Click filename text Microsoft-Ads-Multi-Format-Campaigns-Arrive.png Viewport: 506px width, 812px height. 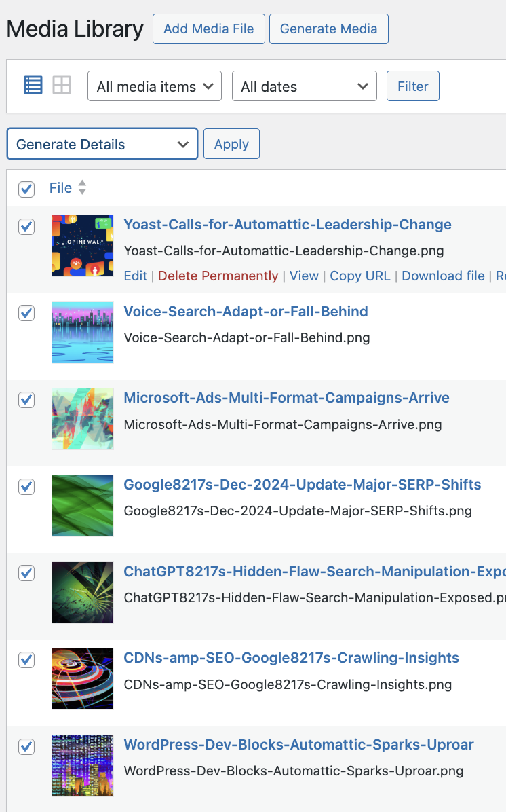(x=282, y=424)
